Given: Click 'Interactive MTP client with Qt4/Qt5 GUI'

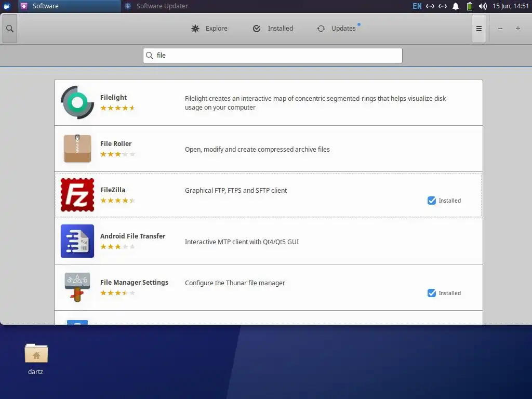Looking at the screenshot, I should [242, 242].
